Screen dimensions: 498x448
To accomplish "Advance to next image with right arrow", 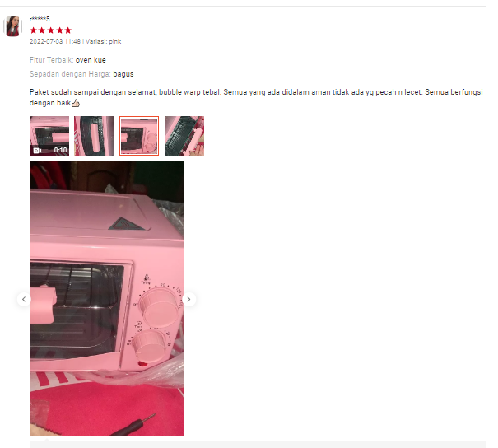I will coord(189,299).
